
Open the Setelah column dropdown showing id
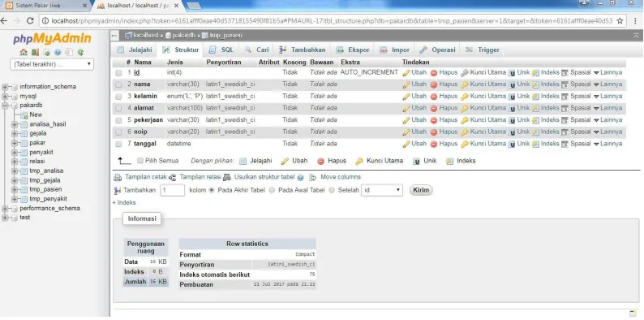381,190
